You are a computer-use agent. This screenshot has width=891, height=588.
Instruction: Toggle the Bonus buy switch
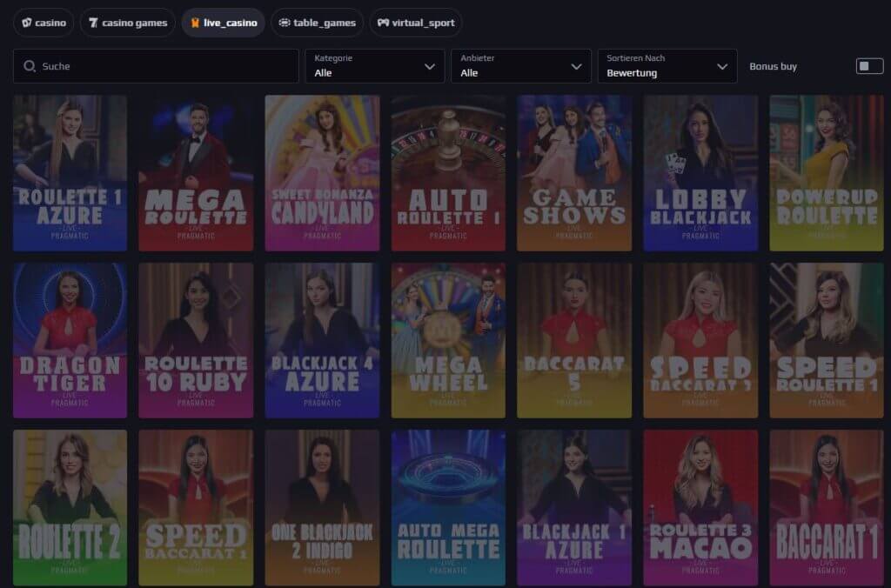coord(869,66)
